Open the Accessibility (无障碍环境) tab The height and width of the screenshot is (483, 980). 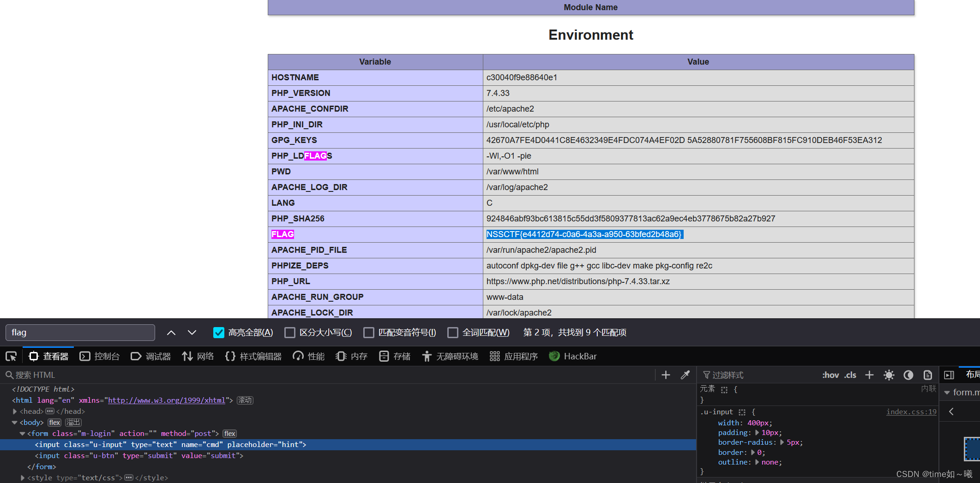pyautogui.click(x=450, y=356)
